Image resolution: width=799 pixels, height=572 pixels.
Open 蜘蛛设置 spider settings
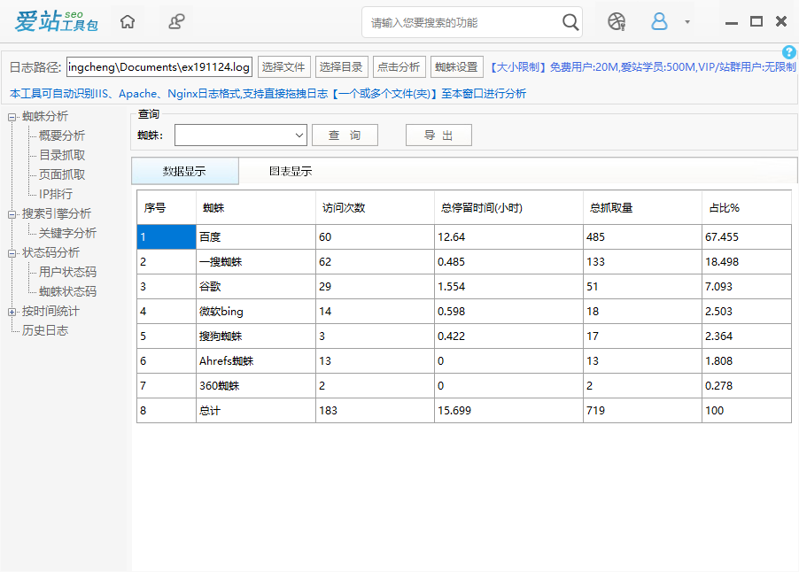coord(457,67)
